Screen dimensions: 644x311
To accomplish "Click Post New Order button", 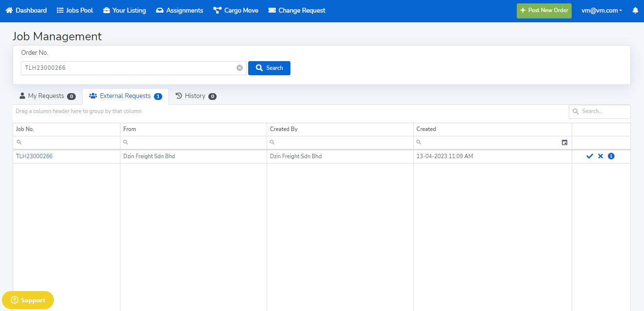I will [543, 10].
